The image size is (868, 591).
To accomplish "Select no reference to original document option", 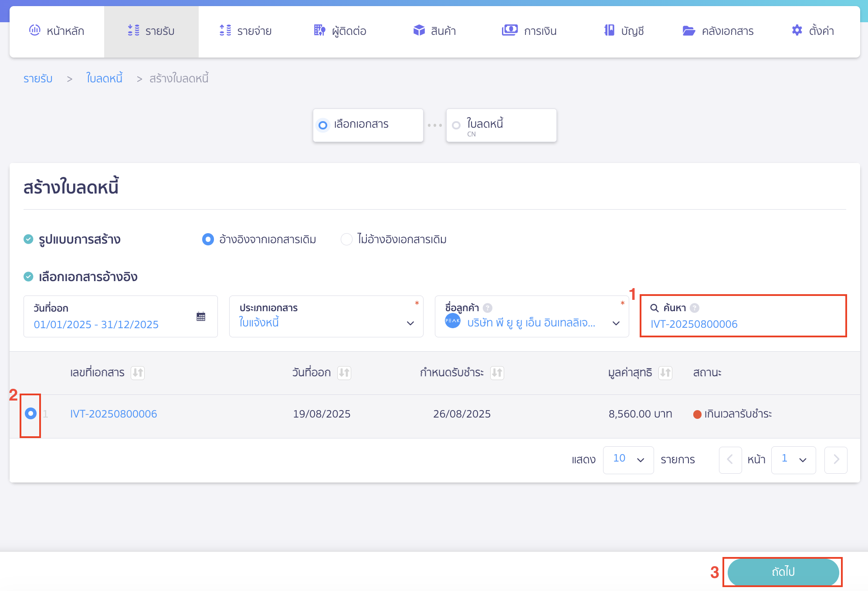I will pos(346,239).
